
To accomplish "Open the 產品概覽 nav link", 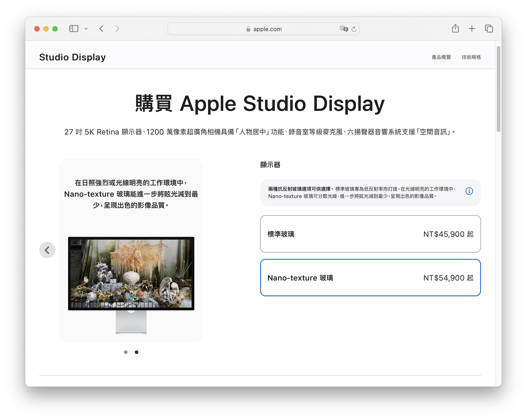I will tap(441, 57).
